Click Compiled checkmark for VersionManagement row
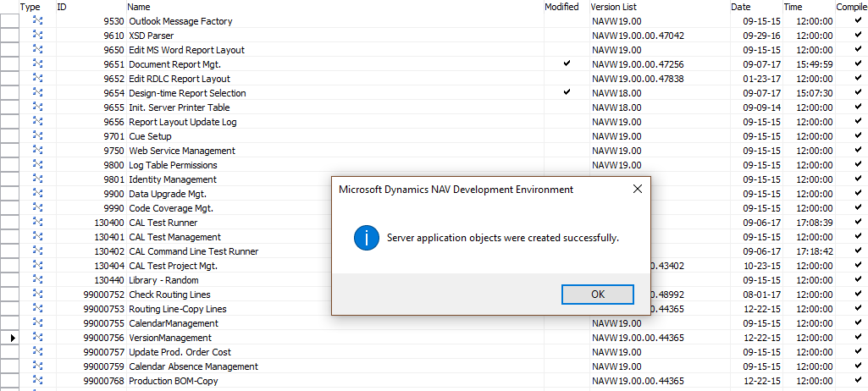Image resolution: width=868 pixels, height=391 pixels. (x=858, y=337)
